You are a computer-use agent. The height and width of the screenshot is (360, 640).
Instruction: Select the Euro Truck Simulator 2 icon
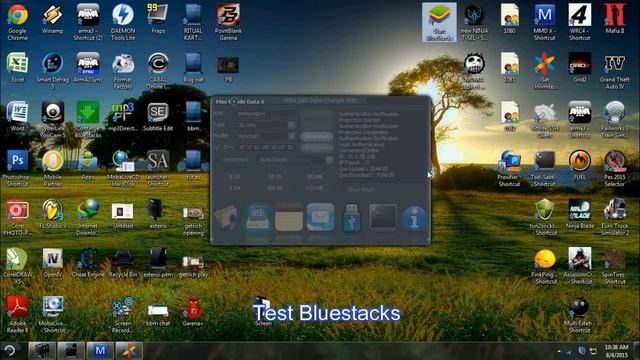click(615, 217)
